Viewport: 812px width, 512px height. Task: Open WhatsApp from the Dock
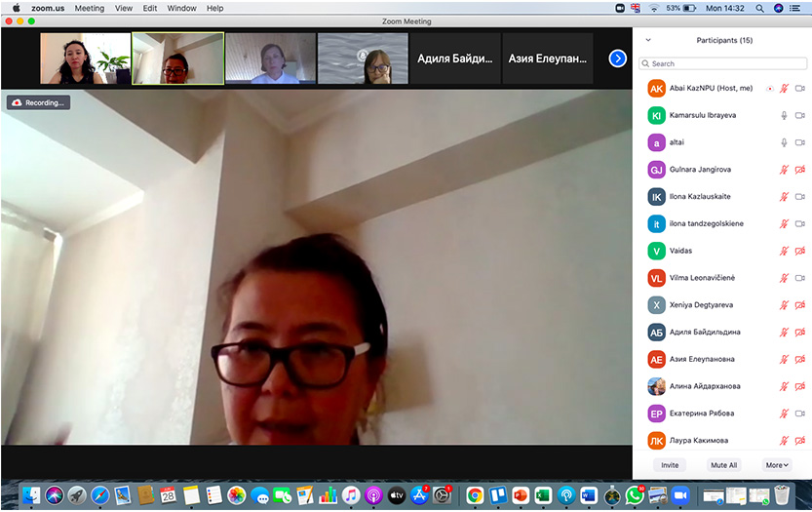[635, 495]
